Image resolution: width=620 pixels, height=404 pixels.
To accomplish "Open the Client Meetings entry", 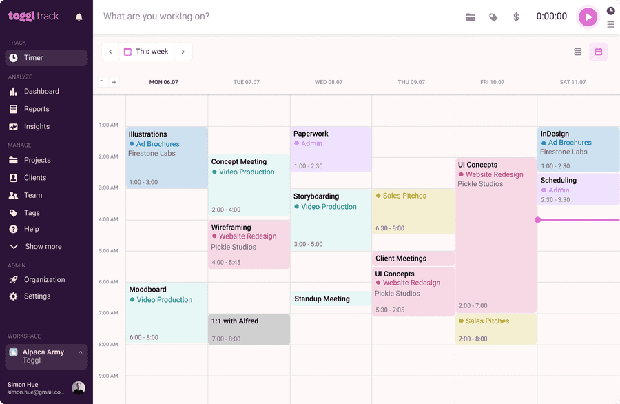I will (x=413, y=259).
